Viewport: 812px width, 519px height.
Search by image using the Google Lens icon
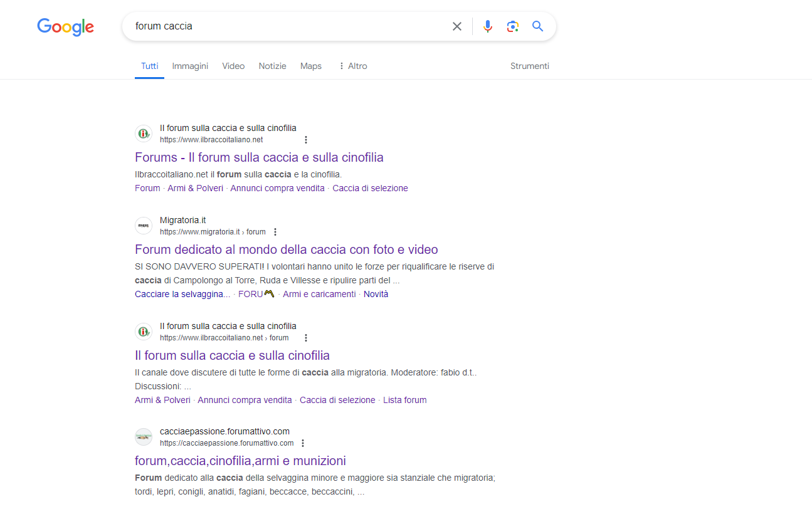[x=513, y=26]
